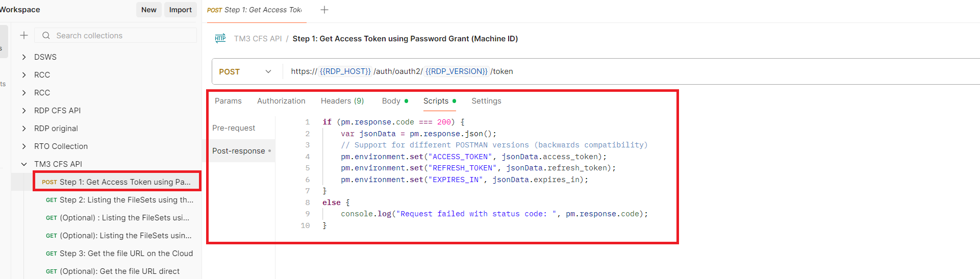Switch to the Headers (9) tab

(342, 101)
